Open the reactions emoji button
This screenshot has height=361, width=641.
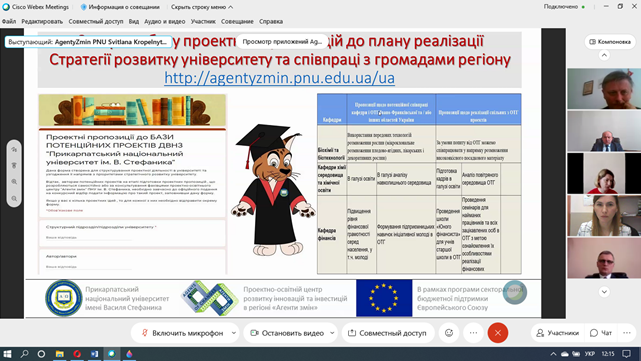(449, 333)
